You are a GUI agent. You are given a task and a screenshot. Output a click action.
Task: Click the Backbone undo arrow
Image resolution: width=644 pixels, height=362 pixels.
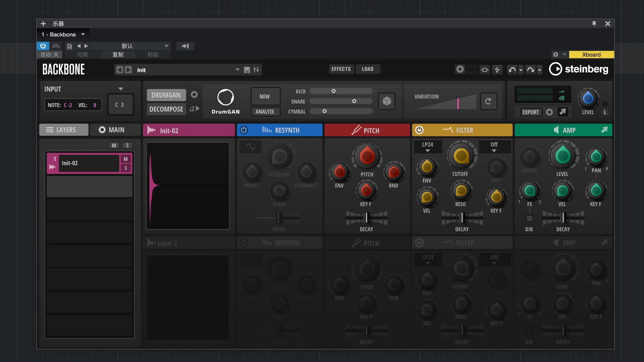(x=512, y=70)
